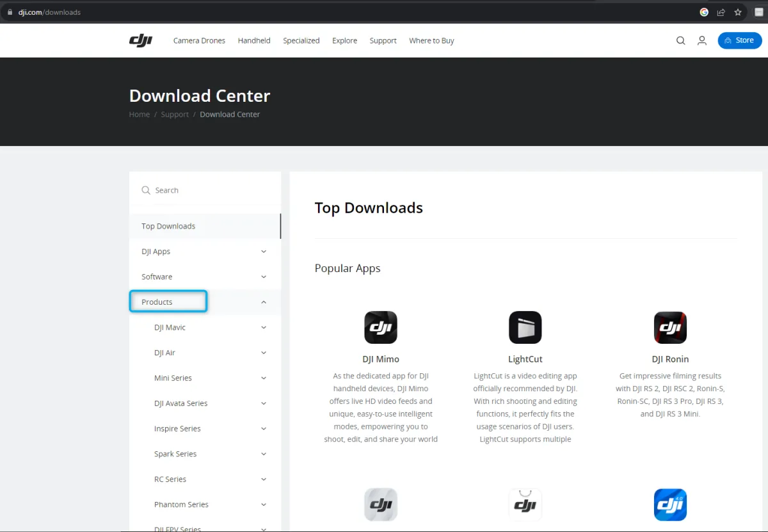The width and height of the screenshot is (768, 532).
Task: Expand the Software section chevron
Action: coord(264,277)
